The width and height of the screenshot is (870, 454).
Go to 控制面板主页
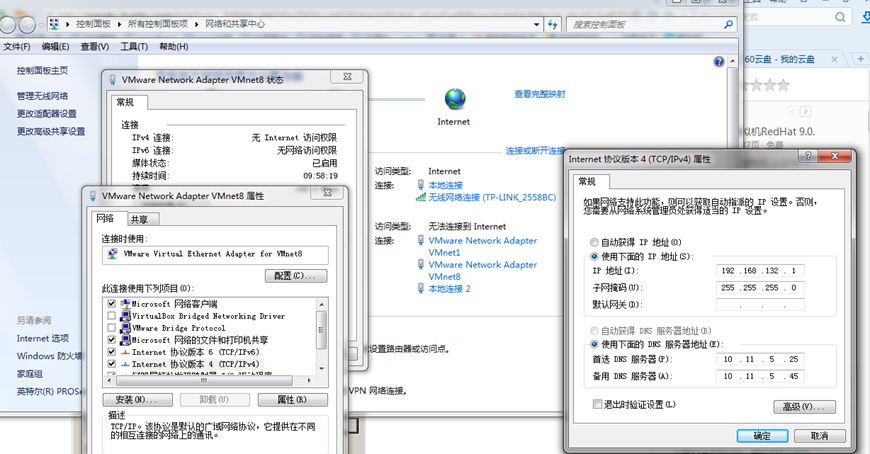[x=42, y=70]
